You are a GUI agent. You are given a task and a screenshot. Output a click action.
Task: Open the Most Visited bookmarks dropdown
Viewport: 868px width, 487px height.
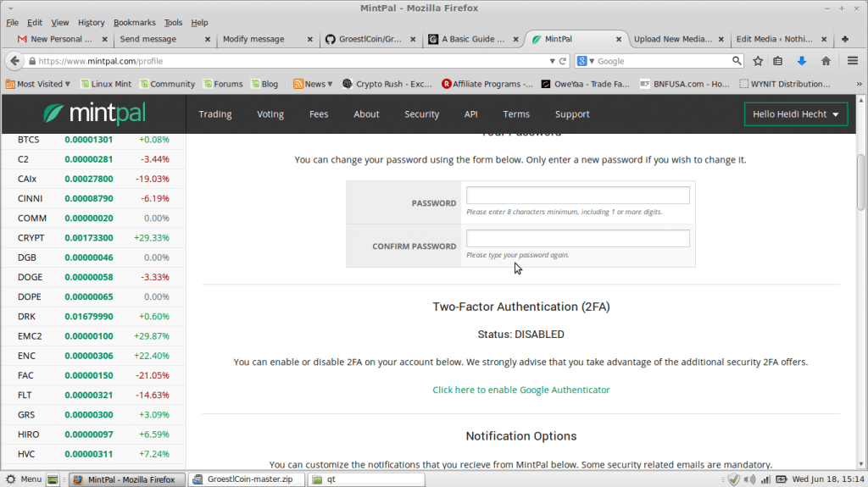click(37, 84)
